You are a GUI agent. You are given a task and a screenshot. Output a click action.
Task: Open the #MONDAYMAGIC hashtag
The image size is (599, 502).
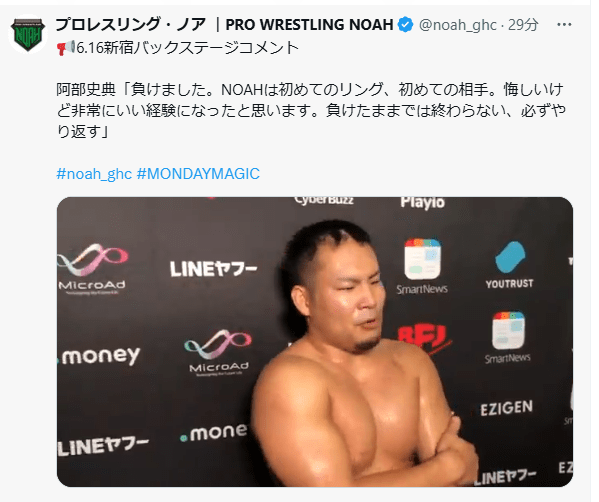(x=198, y=174)
